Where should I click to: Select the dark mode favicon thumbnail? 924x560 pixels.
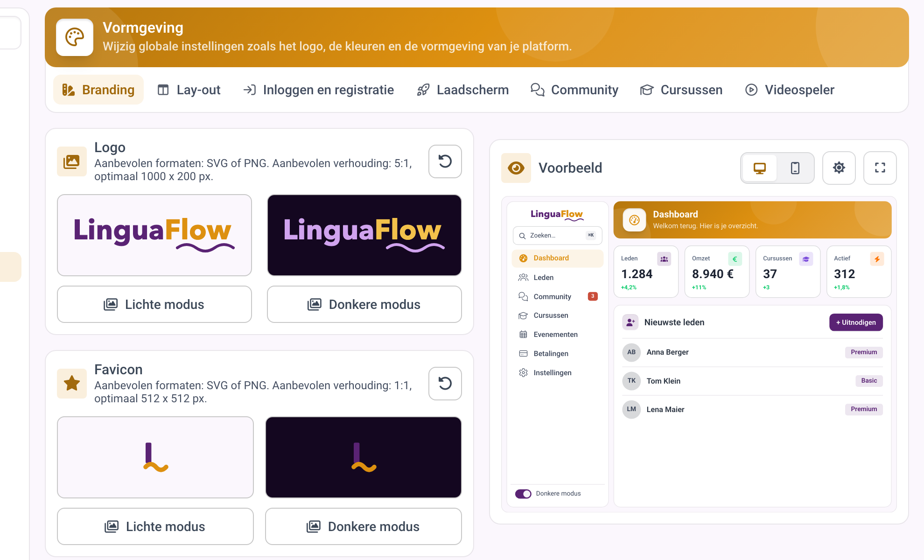pyautogui.click(x=364, y=457)
